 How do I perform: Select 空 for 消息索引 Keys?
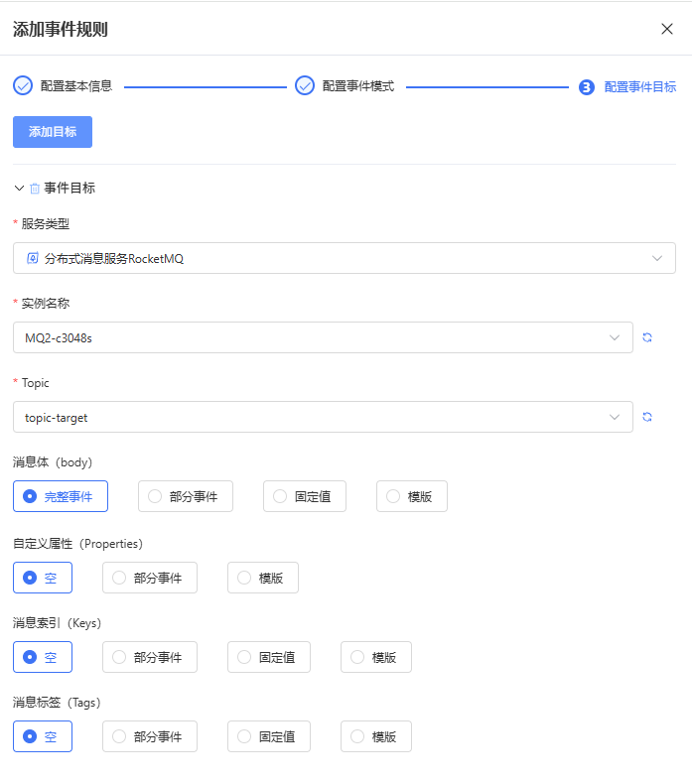43,657
